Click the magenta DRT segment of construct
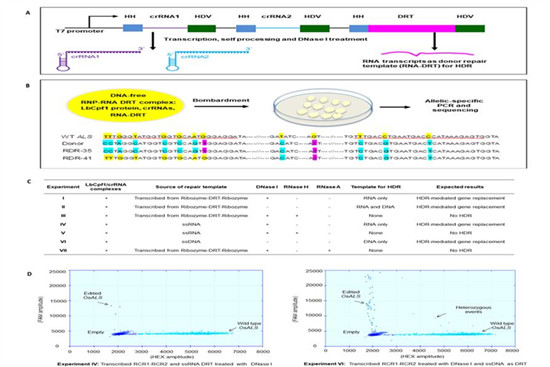This screenshot has width=550, height=367. click(411, 28)
